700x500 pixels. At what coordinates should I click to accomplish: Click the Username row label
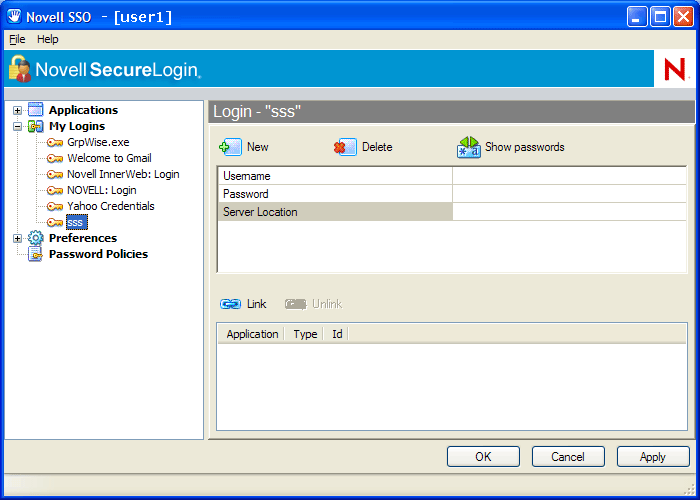pyautogui.click(x=335, y=176)
